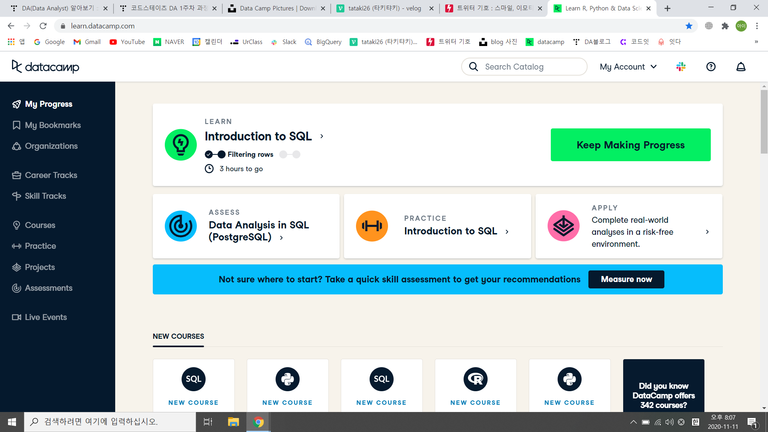Click the Chrome address bar URL
768x432 pixels.
pyautogui.click(x=102, y=26)
